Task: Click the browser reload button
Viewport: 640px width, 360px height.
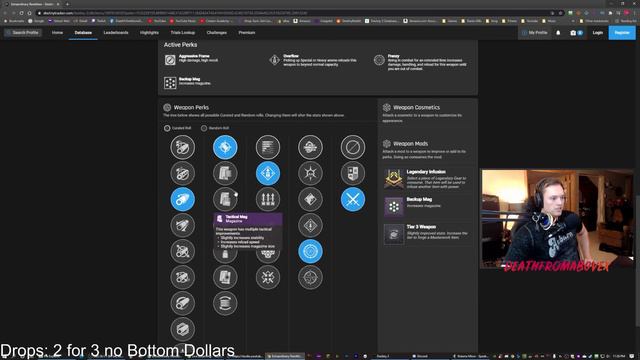Action: tap(21, 13)
